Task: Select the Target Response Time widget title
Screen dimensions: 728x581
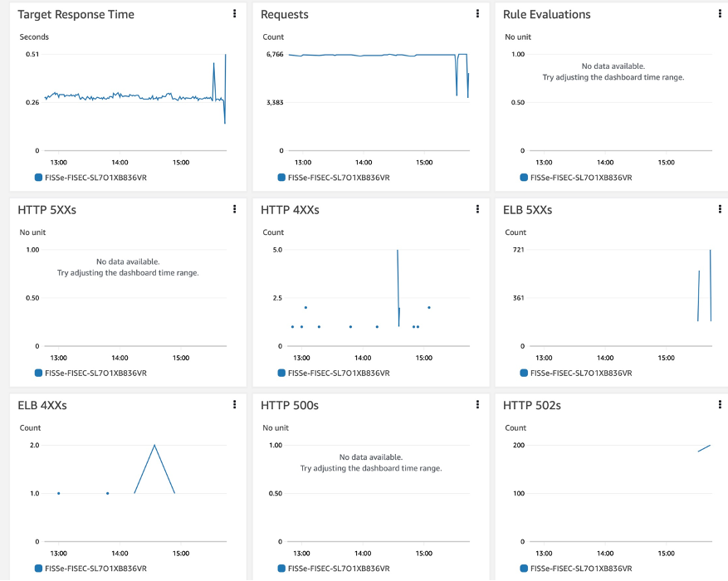Action: [76, 14]
